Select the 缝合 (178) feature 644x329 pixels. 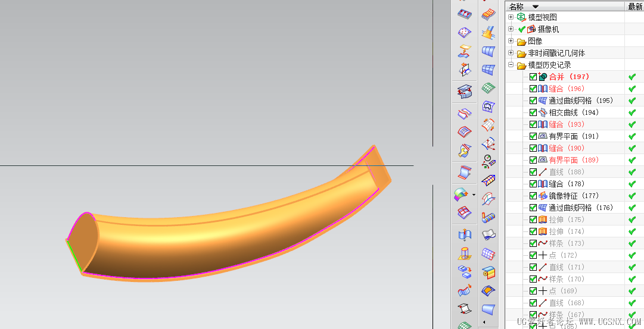(567, 184)
